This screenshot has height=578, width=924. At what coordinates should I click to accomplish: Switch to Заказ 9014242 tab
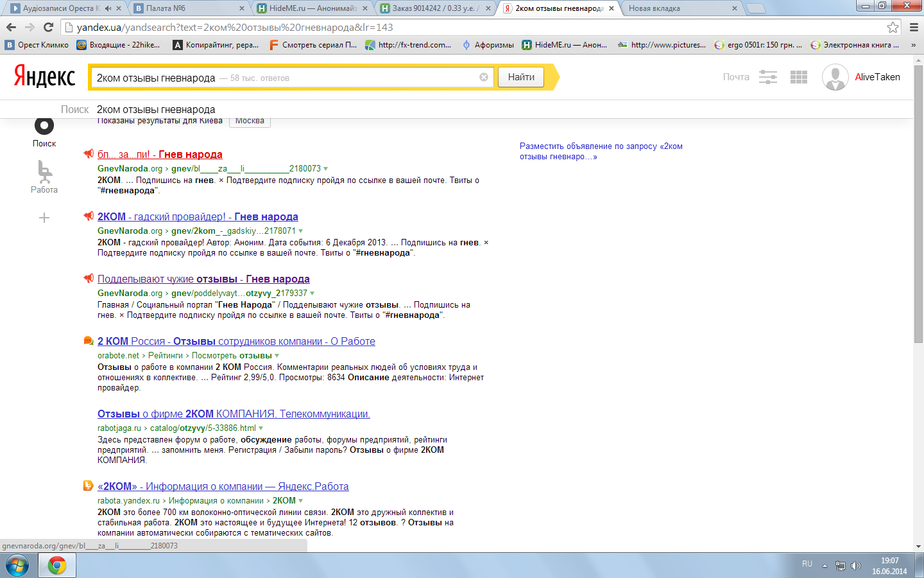(x=436, y=8)
